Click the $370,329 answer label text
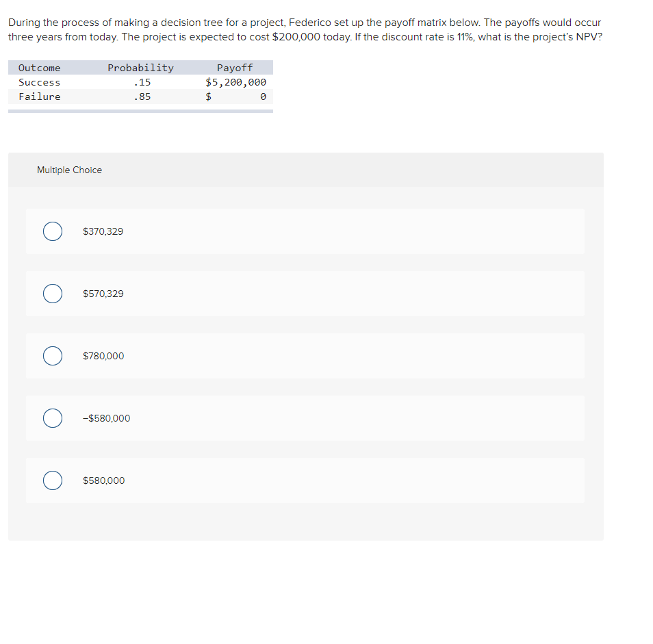The height and width of the screenshot is (644, 653). [103, 231]
